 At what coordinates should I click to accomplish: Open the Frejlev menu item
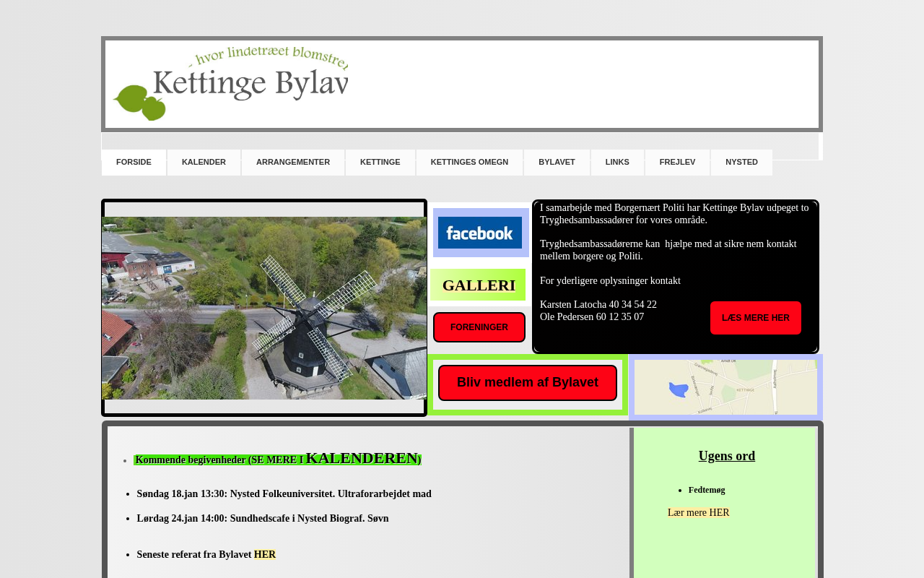(x=678, y=163)
